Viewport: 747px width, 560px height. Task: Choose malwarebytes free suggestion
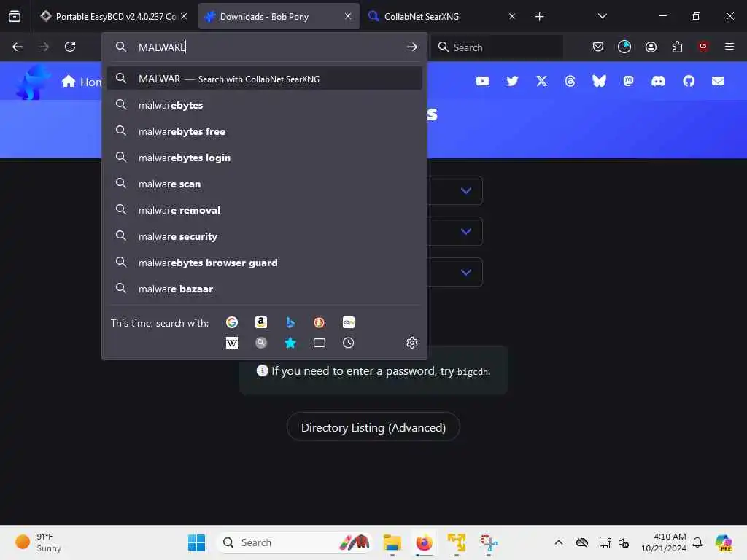264,131
